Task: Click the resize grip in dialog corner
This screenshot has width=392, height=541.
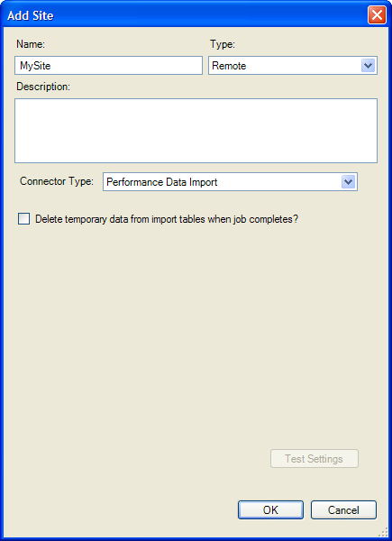Action: click(x=384, y=532)
